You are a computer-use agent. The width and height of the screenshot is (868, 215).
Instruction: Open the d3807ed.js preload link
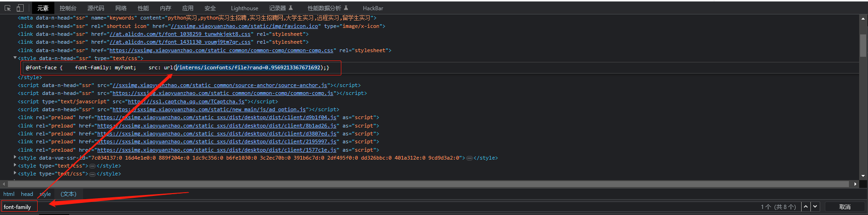[x=217, y=134]
